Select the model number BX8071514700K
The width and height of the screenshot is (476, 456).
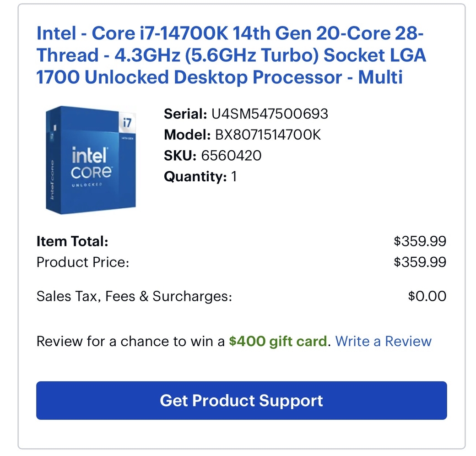click(x=268, y=135)
